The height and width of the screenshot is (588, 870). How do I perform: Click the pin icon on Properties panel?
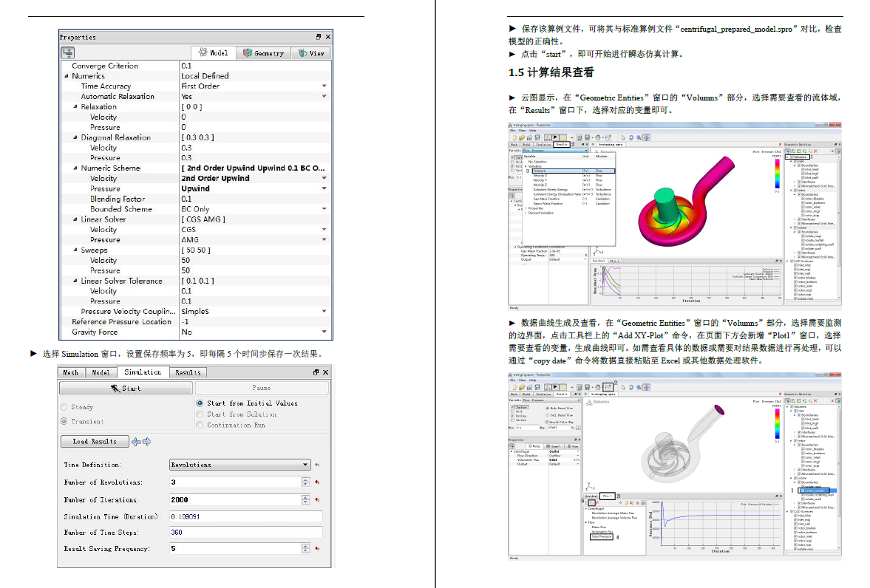(x=317, y=36)
